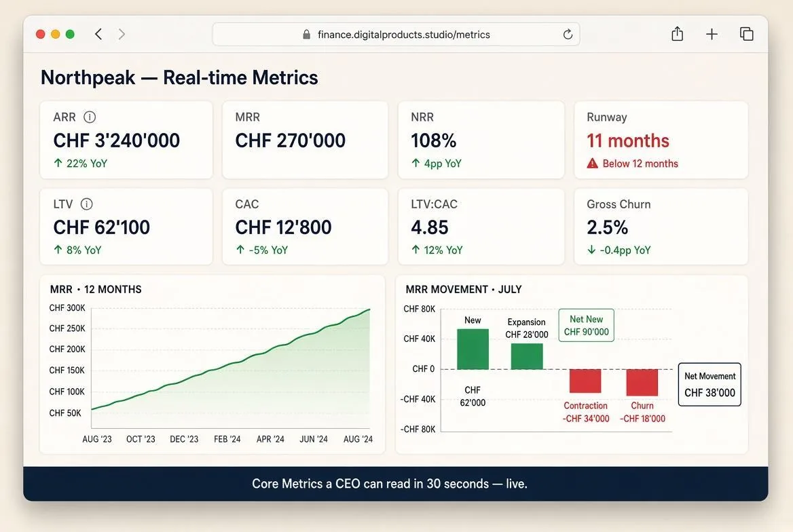Image resolution: width=793 pixels, height=532 pixels.
Task: Click the DEC '23 axis label
Action: 184,439
